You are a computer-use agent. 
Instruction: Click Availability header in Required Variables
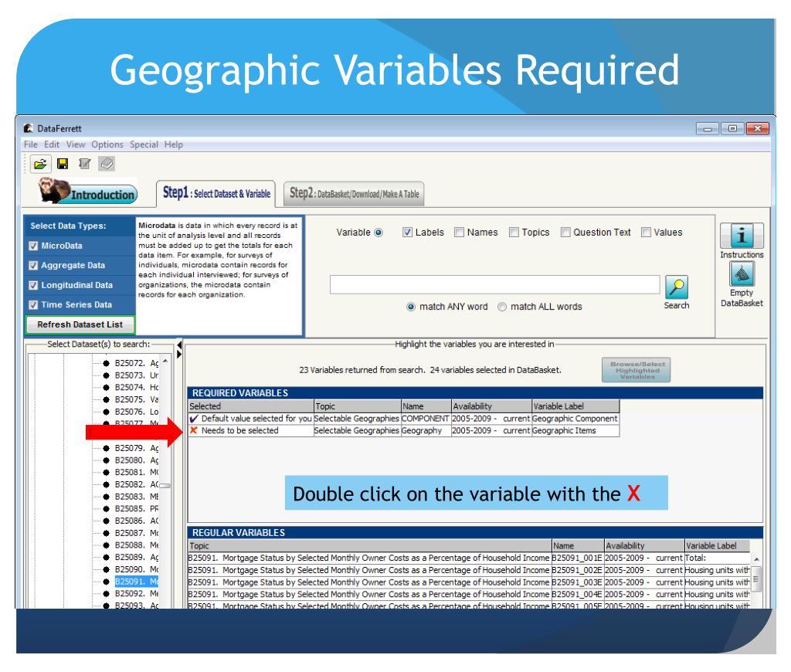point(492,406)
